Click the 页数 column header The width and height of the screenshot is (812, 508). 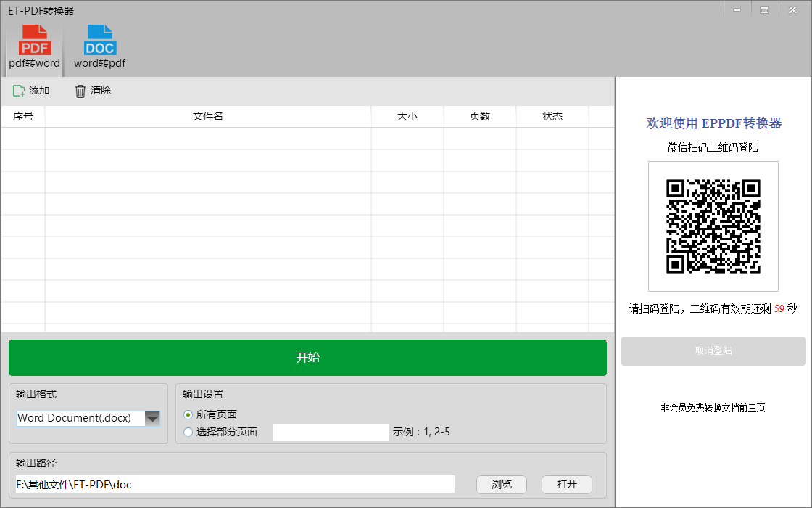coord(480,116)
